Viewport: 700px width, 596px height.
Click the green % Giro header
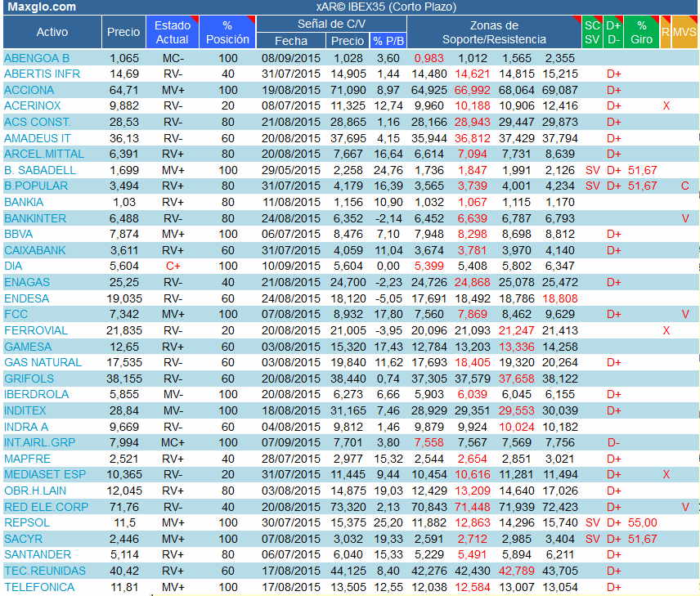[x=642, y=33]
